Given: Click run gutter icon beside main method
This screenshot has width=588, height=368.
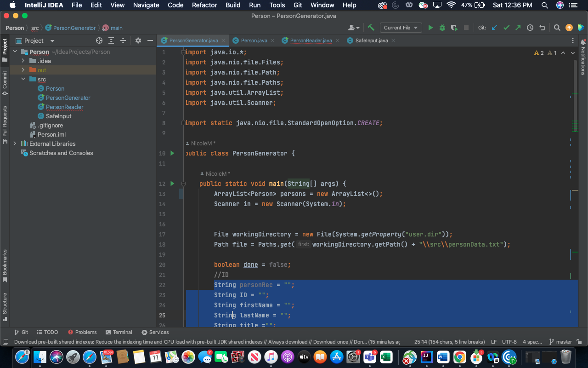Looking at the screenshot, I should tap(172, 184).
